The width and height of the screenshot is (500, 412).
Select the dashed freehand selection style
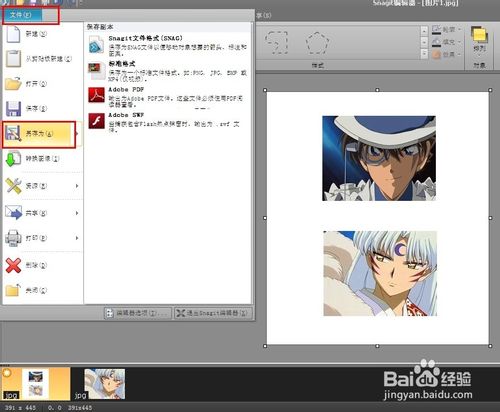click(277, 43)
